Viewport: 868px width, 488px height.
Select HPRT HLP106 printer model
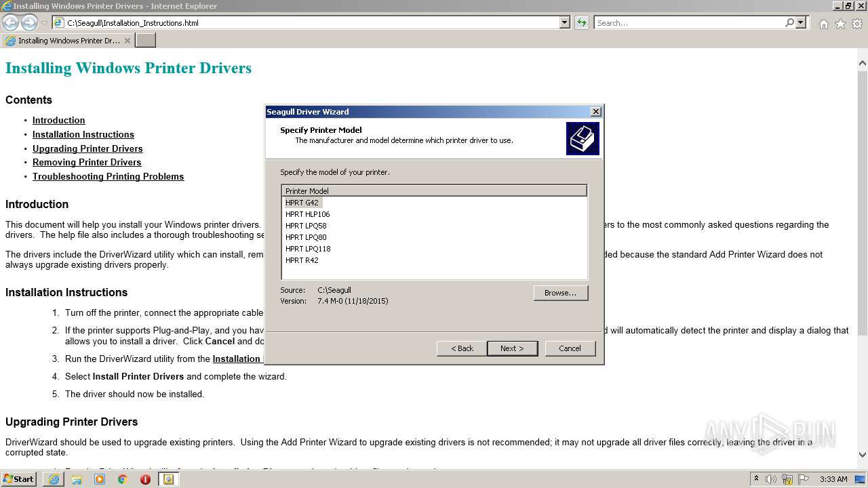click(307, 214)
